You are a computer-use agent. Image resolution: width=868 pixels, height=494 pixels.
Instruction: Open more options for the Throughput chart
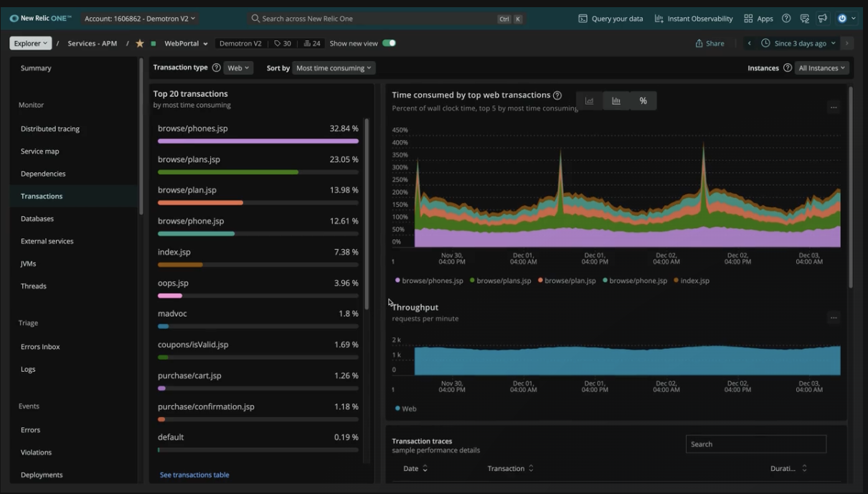(834, 318)
